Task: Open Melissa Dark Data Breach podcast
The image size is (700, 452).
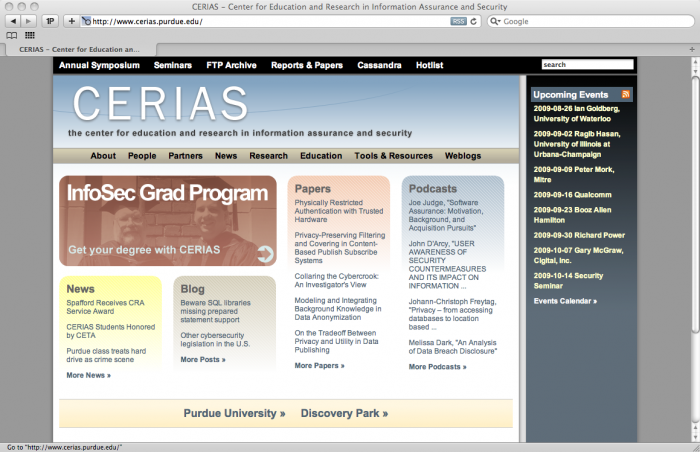Action: click(x=453, y=347)
